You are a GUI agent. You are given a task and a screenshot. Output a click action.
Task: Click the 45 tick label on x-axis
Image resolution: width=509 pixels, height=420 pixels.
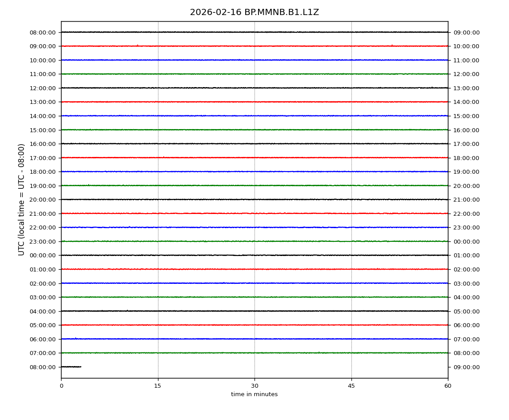(x=351, y=386)
